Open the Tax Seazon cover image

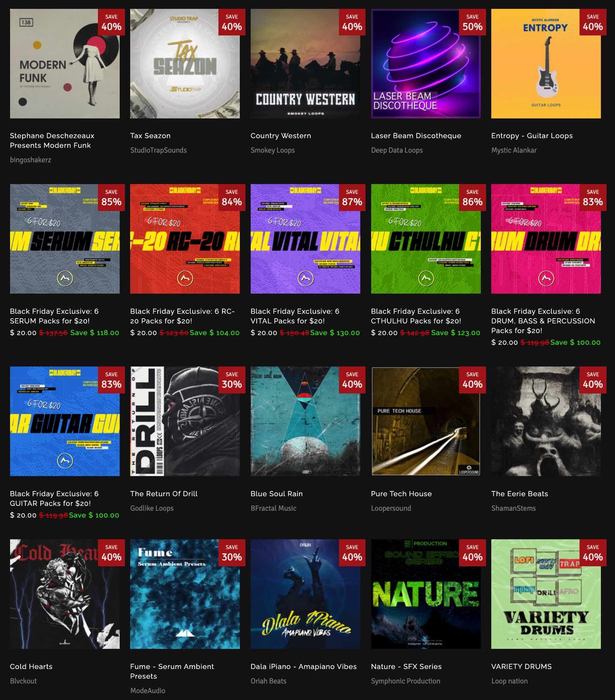tap(185, 64)
